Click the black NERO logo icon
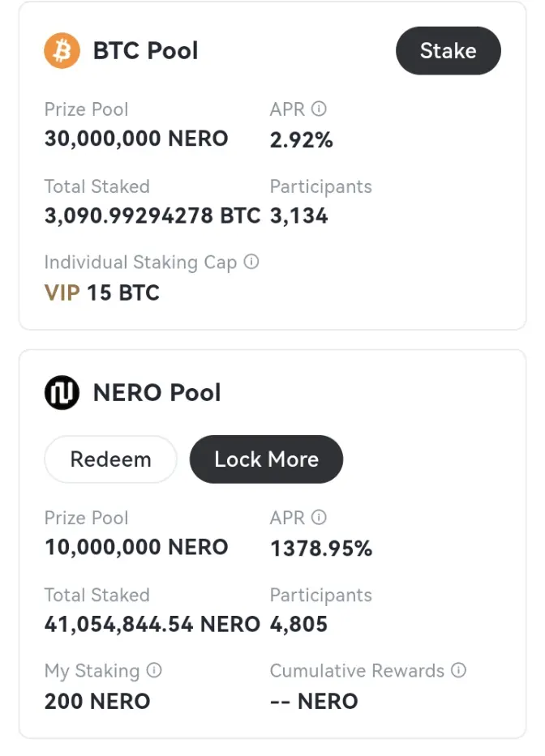This screenshot has height=756, width=545. click(x=62, y=392)
